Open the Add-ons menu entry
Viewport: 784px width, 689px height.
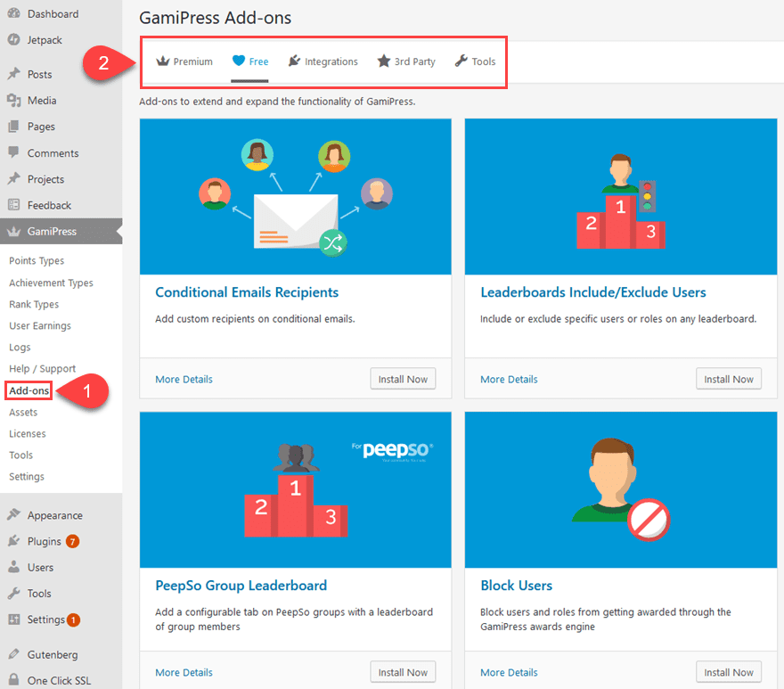tap(28, 390)
